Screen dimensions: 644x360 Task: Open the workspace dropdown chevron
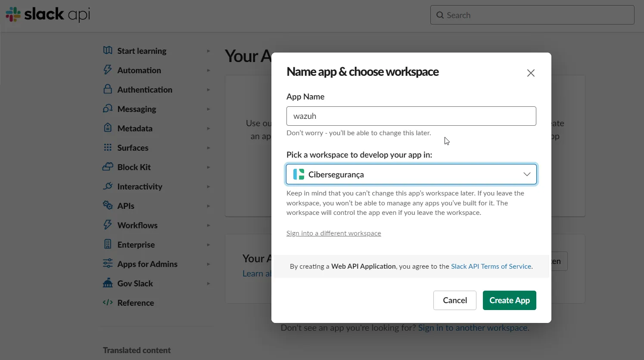pyautogui.click(x=527, y=174)
